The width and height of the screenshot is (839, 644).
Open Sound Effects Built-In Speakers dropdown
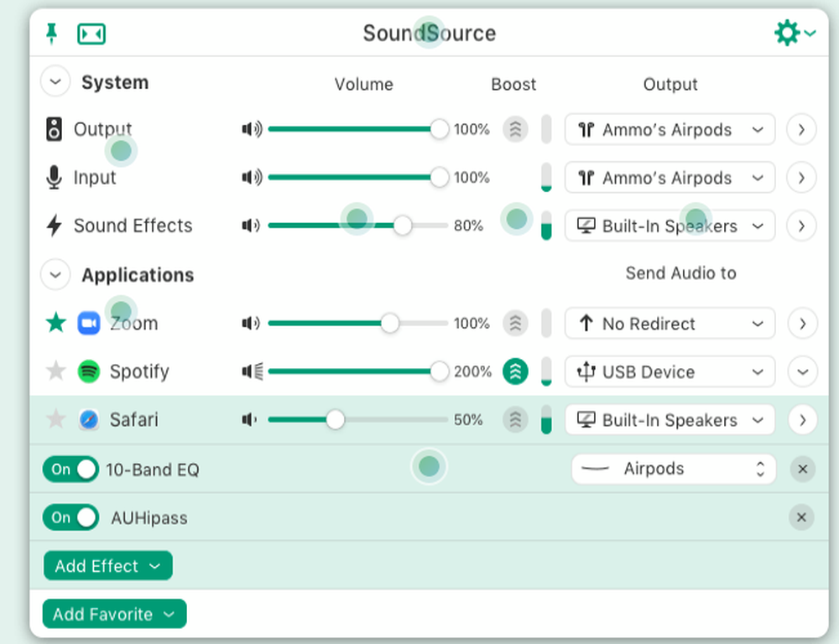coord(670,226)
